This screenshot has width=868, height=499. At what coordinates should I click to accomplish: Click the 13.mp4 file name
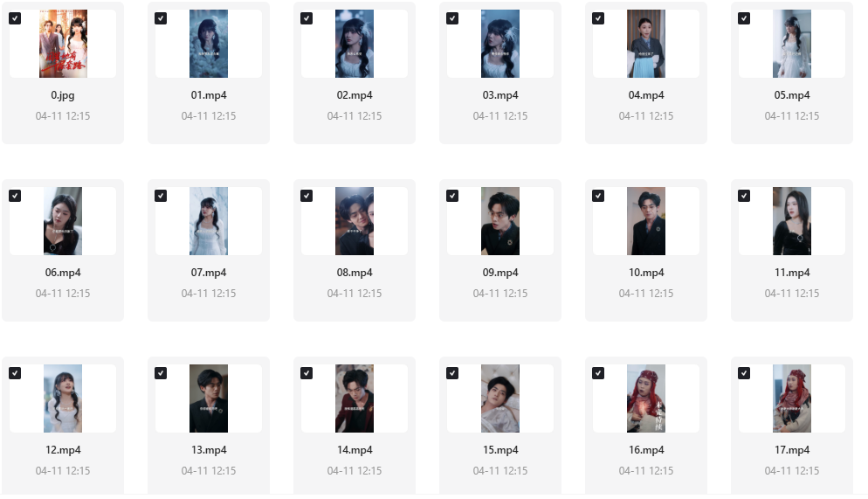pos(209,450)
